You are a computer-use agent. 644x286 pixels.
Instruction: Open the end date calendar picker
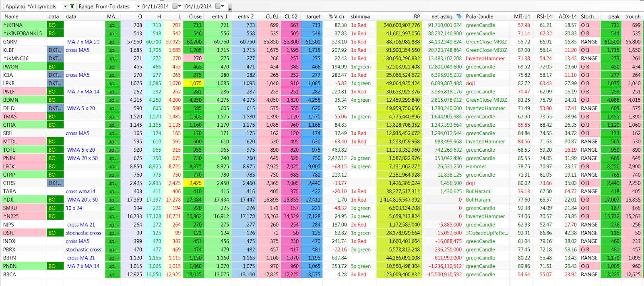pos(220,6)
